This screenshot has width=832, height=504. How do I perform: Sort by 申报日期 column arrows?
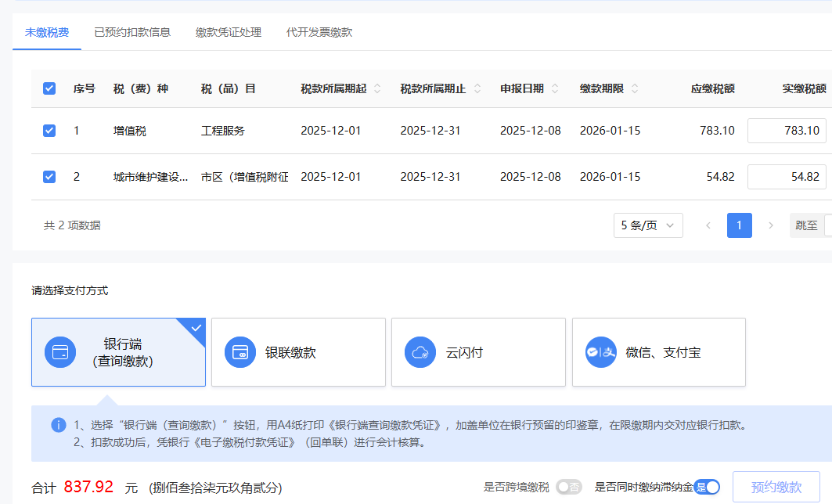point(555,88)
